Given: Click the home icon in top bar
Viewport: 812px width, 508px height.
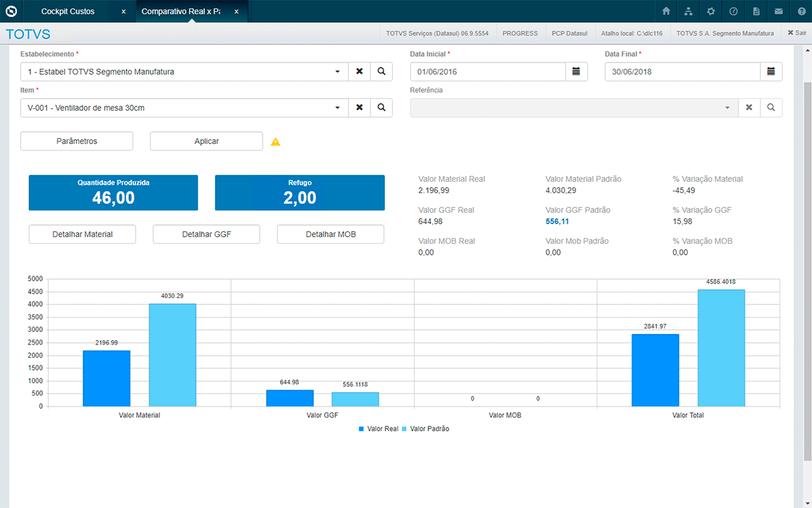Looking at the screenshot, I should 666,11.
